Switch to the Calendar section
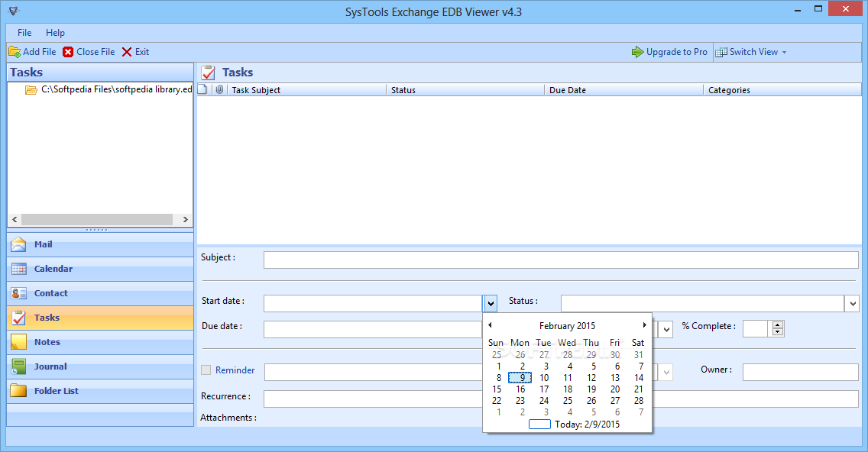 [100, 268]
